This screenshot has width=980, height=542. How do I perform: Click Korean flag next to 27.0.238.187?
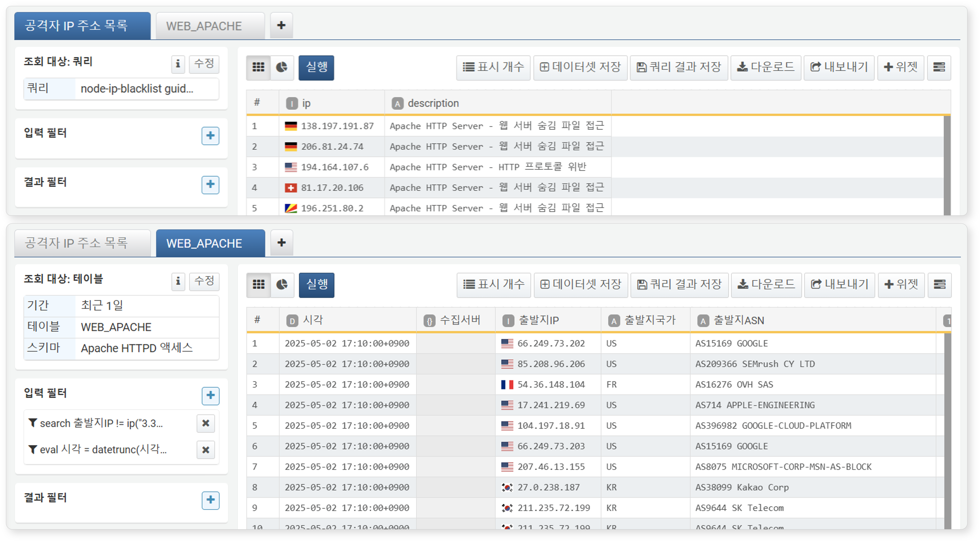tap(507, 487)
